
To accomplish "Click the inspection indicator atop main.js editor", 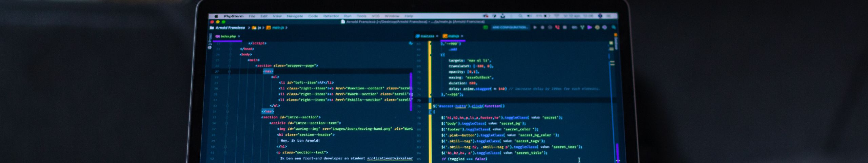I will pos(611,43).
